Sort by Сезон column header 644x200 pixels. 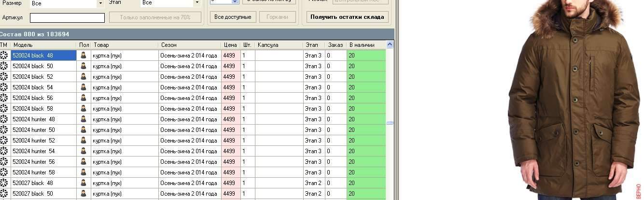pyautogui.click(x=190, y=45)
